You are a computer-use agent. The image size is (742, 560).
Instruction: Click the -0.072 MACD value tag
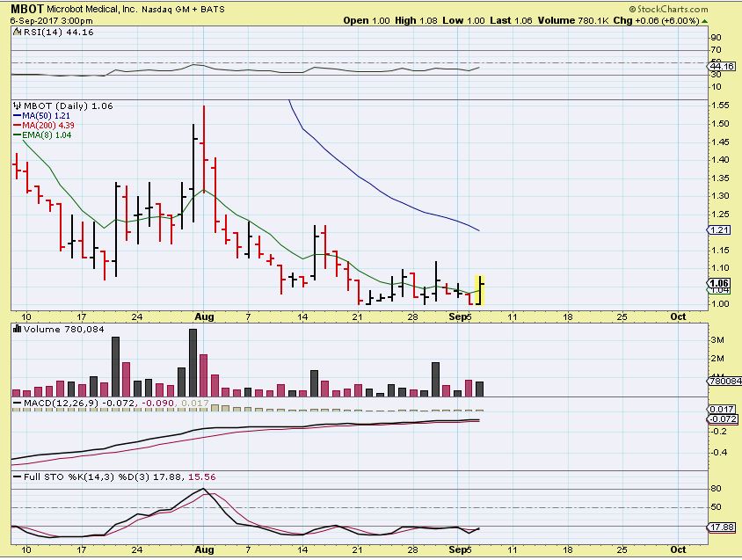click(x=722, y=419)
